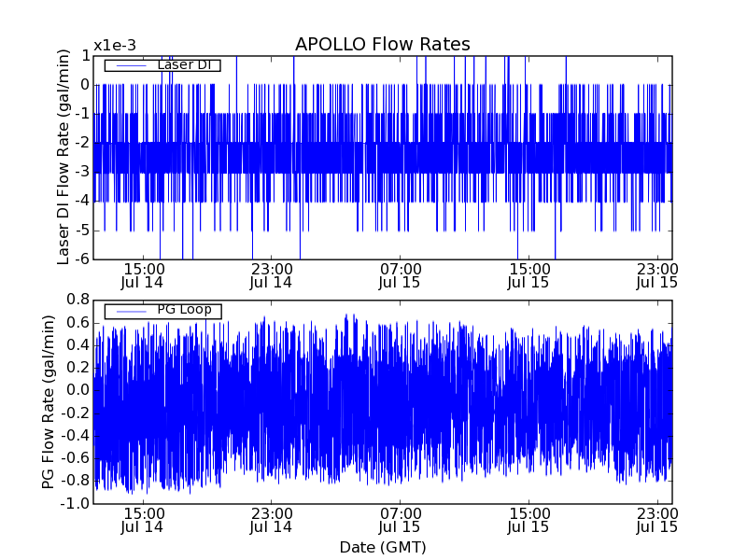Click the -0.4 tick on PG axis

point(75,436)
